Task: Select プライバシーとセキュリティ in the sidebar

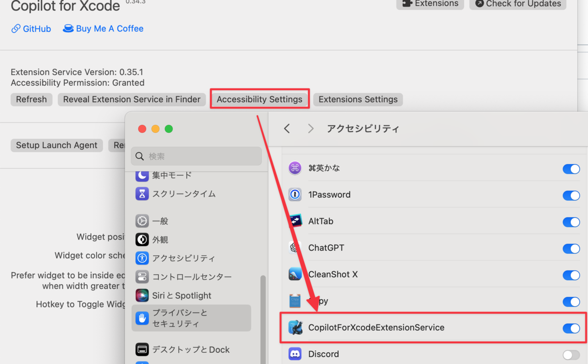Action: [x=191, y=318]
